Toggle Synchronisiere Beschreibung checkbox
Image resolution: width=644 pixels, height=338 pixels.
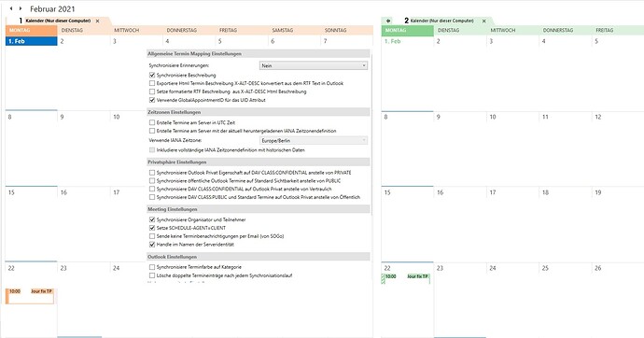coord(152,75)
